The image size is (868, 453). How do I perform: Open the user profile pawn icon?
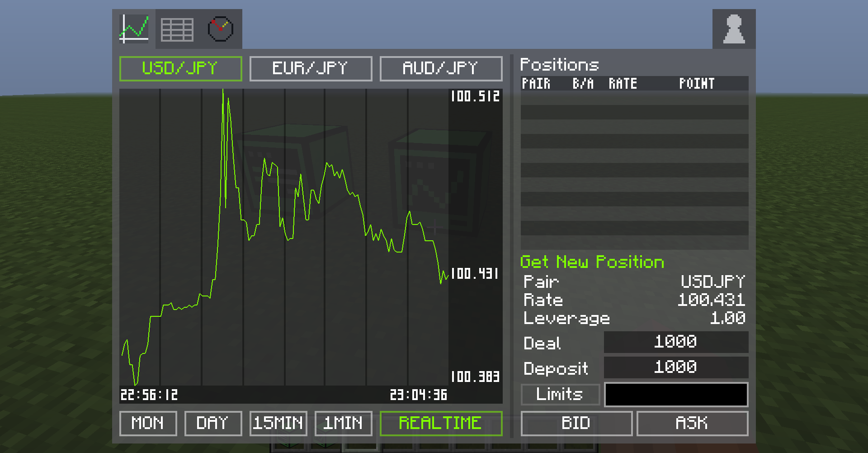click(x=734, y=29)
